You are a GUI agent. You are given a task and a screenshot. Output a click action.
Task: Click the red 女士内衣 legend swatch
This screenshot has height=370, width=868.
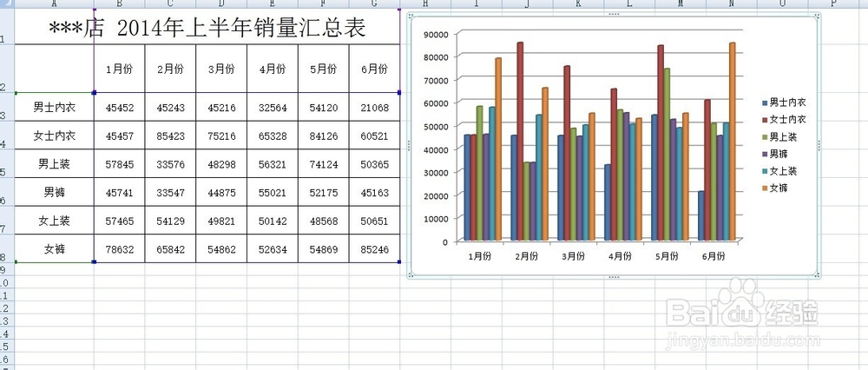tap(765, 120)
